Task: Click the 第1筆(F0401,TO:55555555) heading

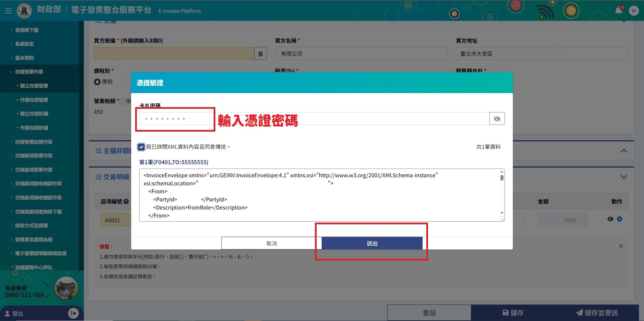Action: point(174,162)
